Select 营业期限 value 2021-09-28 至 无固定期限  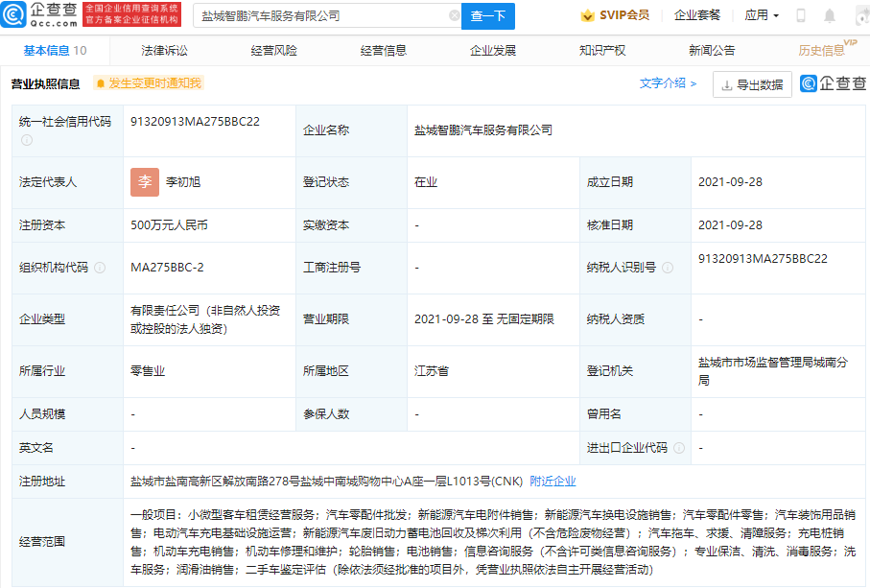[x=484, y=319]
